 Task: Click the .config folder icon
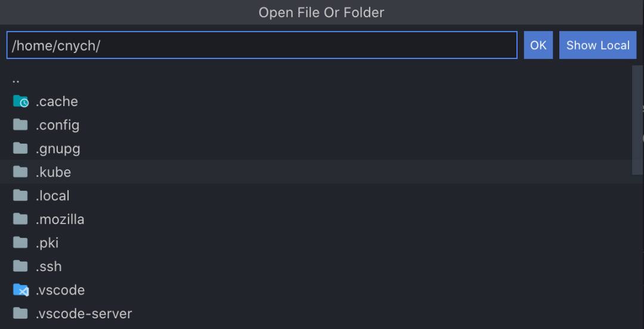(20, 125)
